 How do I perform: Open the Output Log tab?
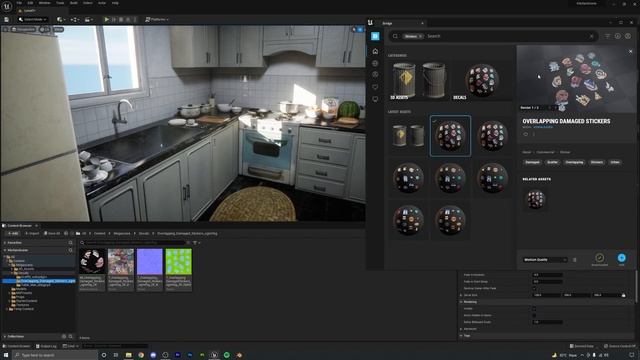46,346
